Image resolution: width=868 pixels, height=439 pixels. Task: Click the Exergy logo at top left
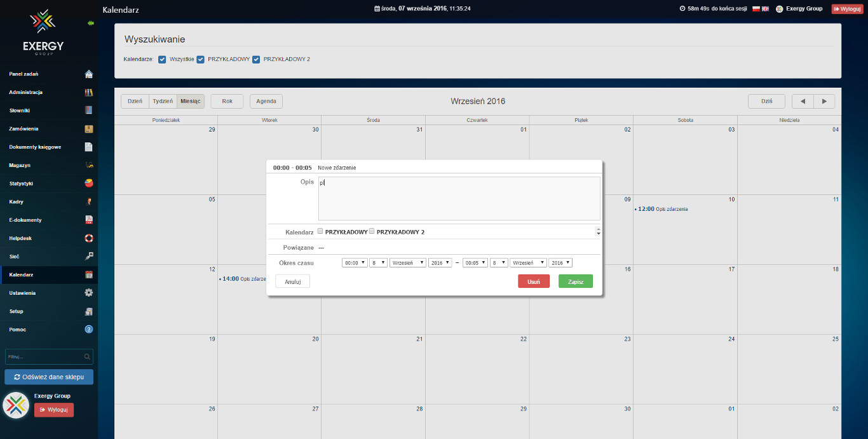[x=43, y=32]
